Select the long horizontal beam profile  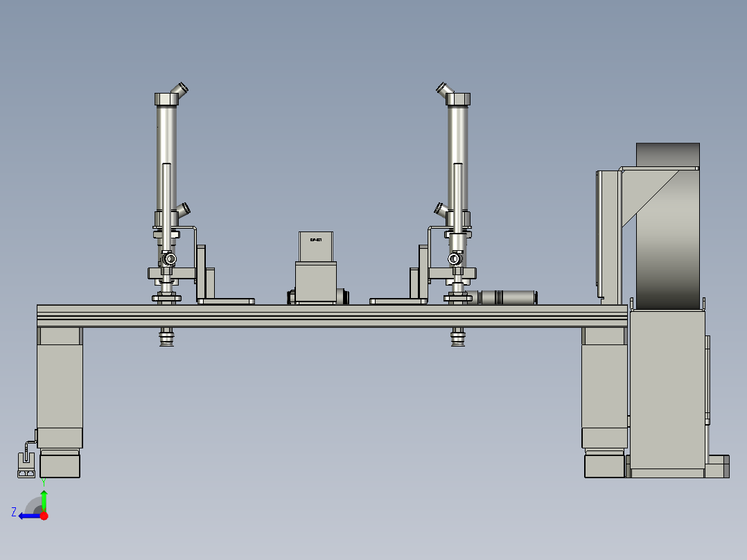click(x=332, y=316)
